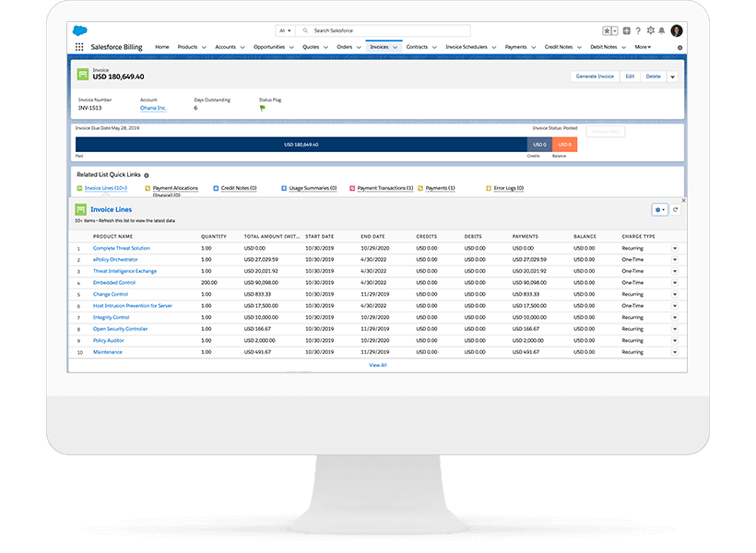Refresh the Invoice Lines list
Screen dimensions: 756x553
point(675,210)
